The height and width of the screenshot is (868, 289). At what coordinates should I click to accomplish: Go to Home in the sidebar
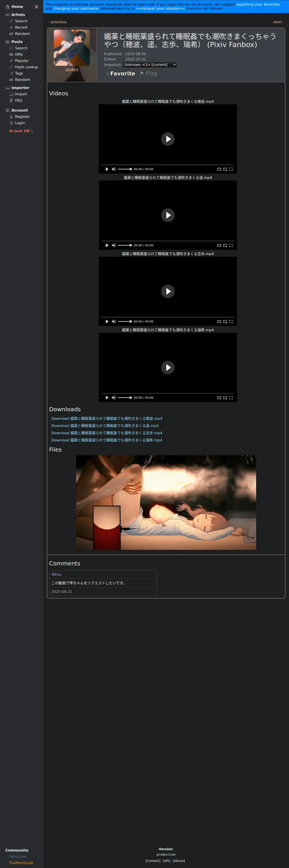(14, 7)
